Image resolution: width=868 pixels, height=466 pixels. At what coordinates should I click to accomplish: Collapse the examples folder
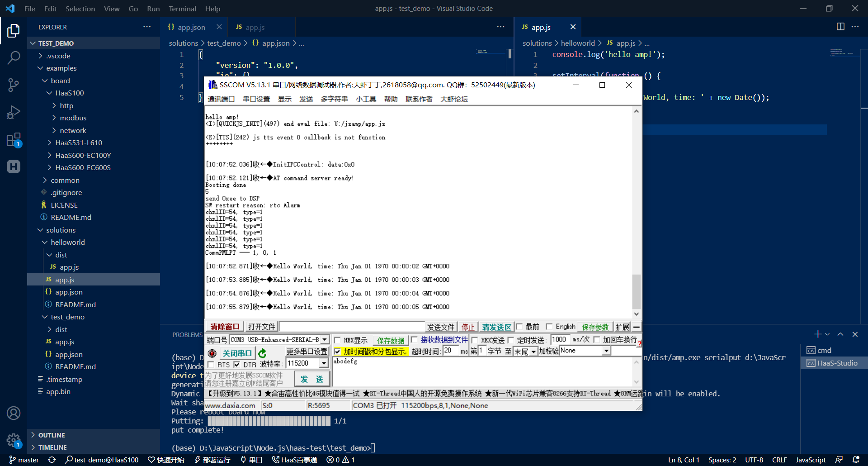(61, 68)
